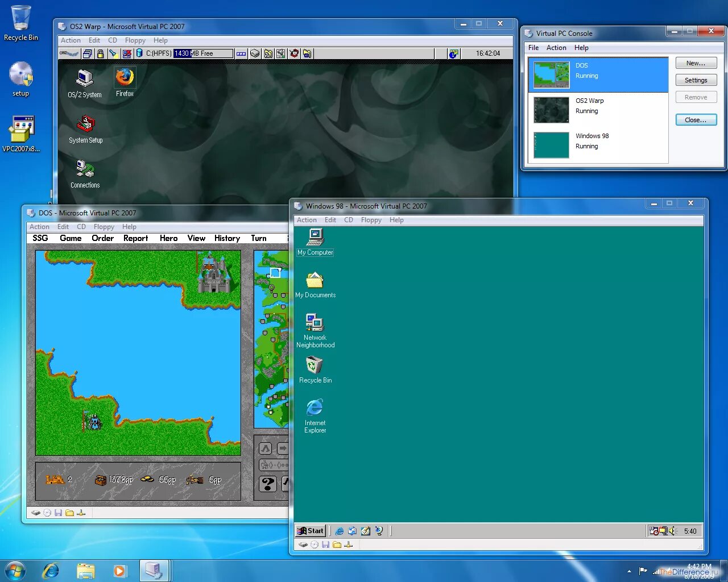
Task: Click the OS2 Warp logo button in WarpCenter
Action: point(69,53)
